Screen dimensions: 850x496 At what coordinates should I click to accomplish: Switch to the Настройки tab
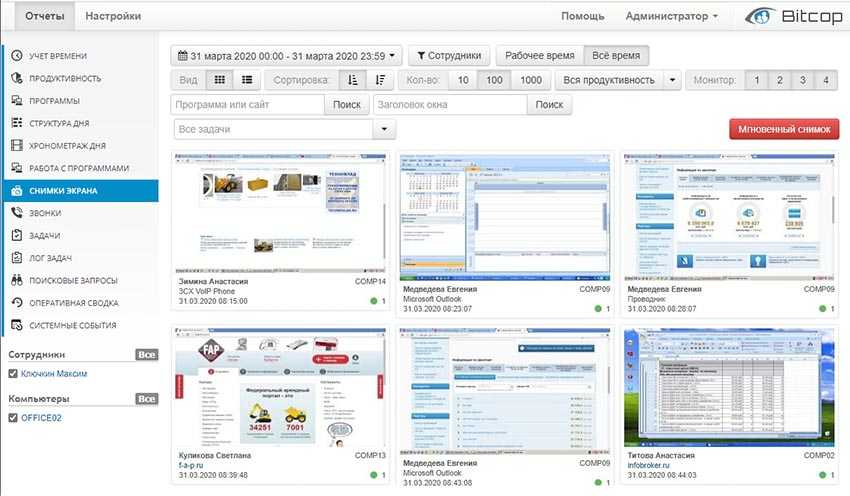point(113,17)
